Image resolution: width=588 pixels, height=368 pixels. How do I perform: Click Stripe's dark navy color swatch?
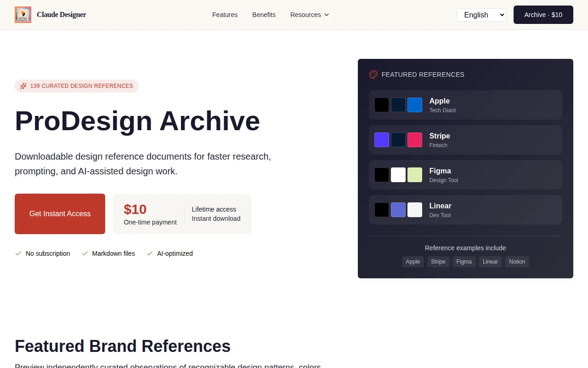coord(398,140)
